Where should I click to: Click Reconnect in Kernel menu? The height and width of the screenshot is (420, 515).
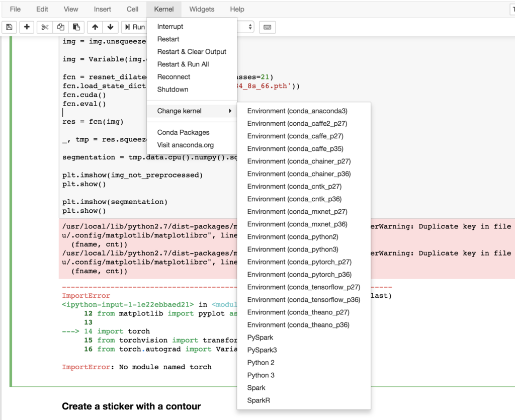(x=192, y=77)
